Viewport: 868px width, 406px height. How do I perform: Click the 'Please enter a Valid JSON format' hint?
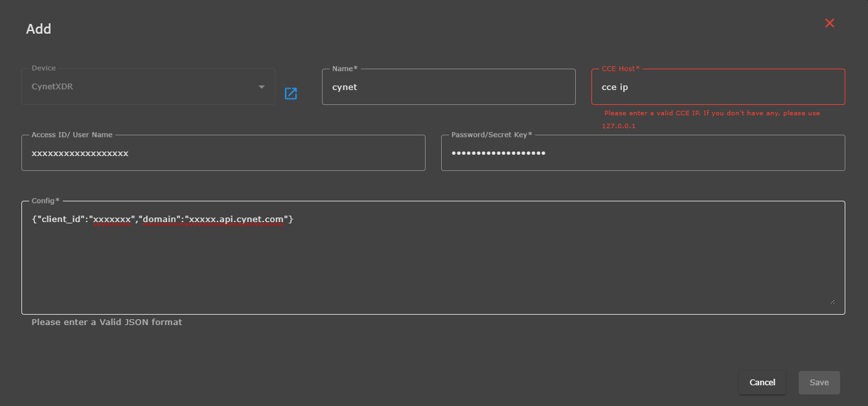tap(107, 322)
